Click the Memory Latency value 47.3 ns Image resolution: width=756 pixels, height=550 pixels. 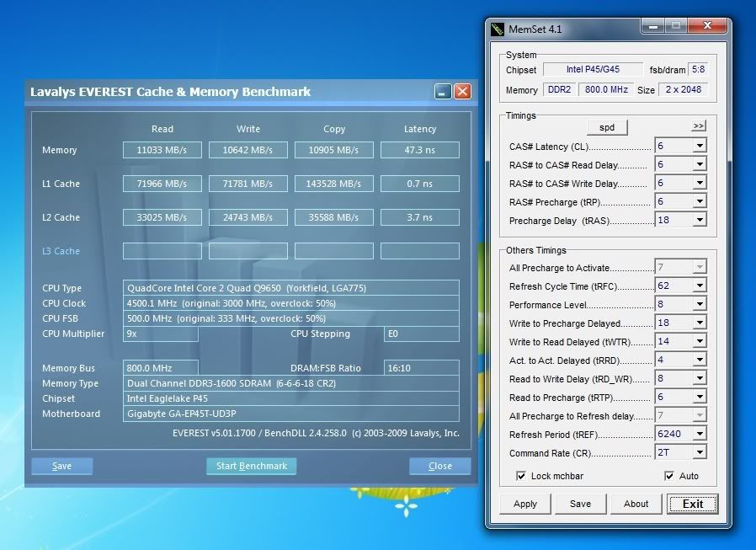(x=420, y=150)
